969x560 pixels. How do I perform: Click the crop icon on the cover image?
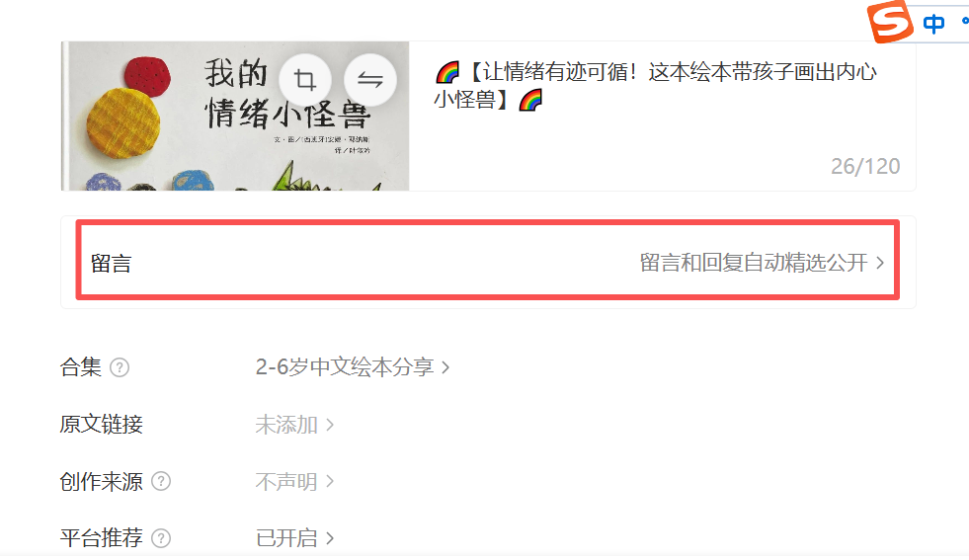tap(304, 80)
